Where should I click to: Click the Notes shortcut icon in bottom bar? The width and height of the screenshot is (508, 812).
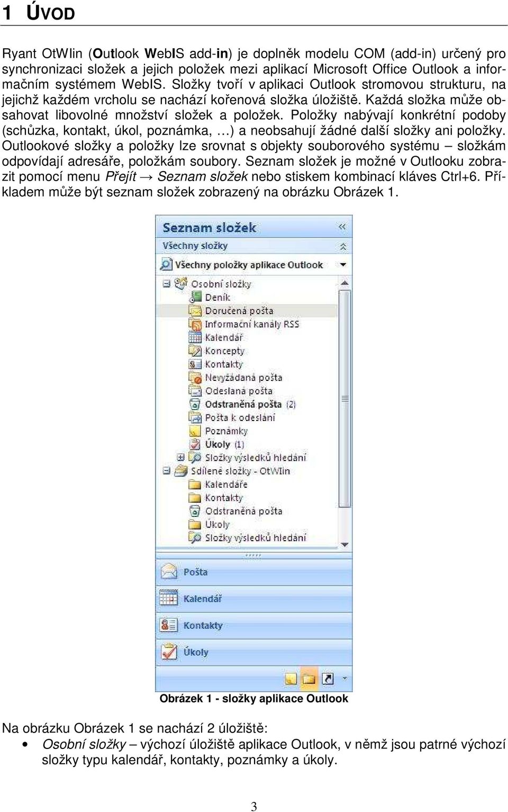click(291, 679)
